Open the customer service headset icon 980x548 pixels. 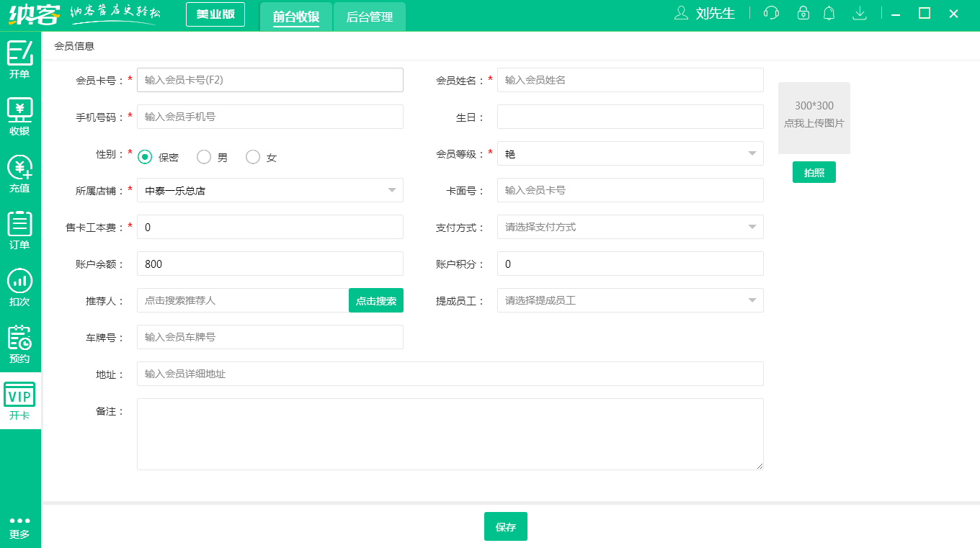click(770, 12)
